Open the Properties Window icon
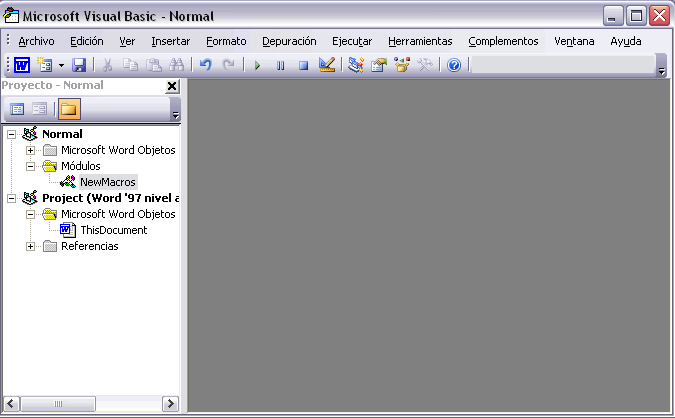The width and height of the screenshot is (675, 418). [x=379, y=65]
